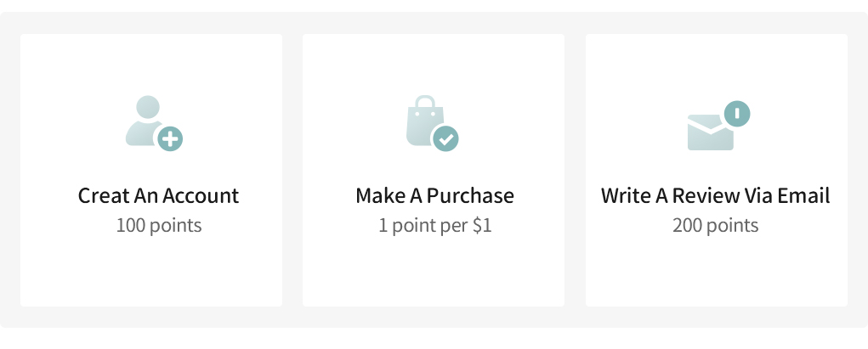Click gray strip beneath the Purchase card
The height and width of the screenshot is (349, 868).
(434, 317)
